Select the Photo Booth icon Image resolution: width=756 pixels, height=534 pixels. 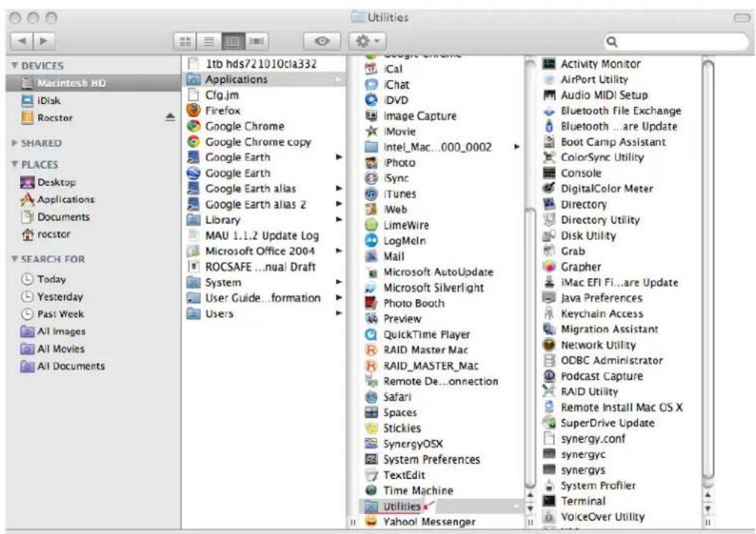point(371,303)
